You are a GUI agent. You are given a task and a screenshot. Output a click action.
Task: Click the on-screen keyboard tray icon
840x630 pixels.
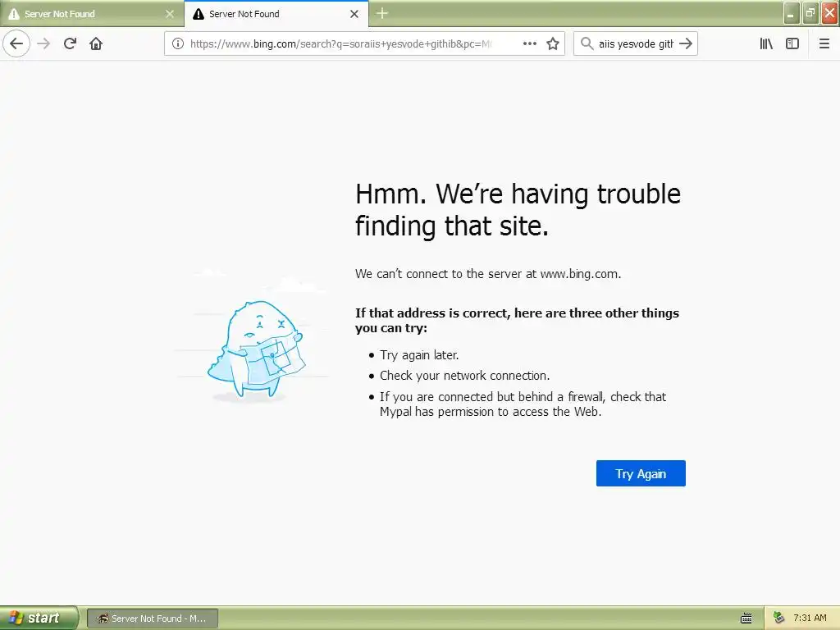746,619
